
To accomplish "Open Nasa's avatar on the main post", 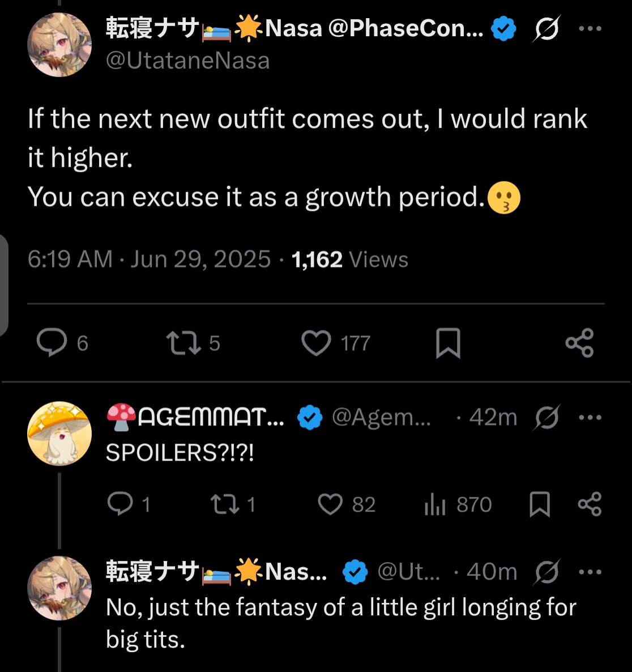I will point(59,45).
